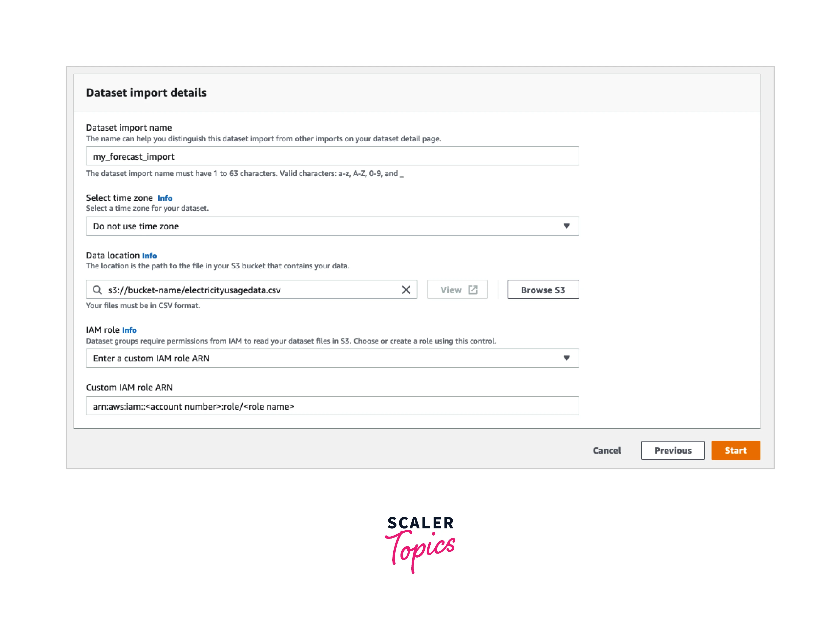Cancel the dataset import
Screen dimensions: 840x621
click(x=606, y=450)
